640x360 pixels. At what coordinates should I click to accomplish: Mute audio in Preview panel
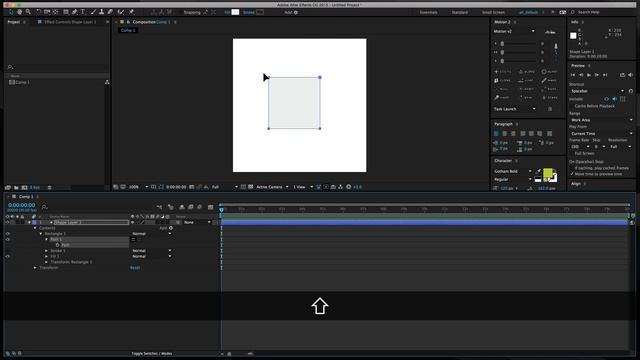(x=631, y=75)
